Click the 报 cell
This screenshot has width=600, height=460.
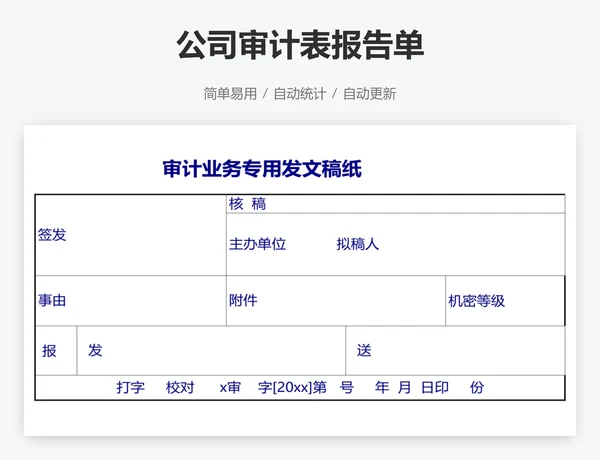[x=56, y=351]
